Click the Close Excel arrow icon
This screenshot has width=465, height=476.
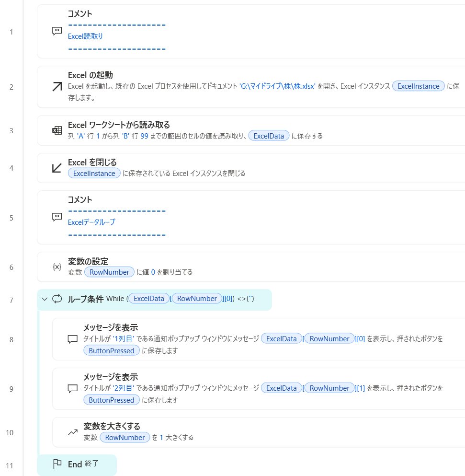[x=57, y=168]
